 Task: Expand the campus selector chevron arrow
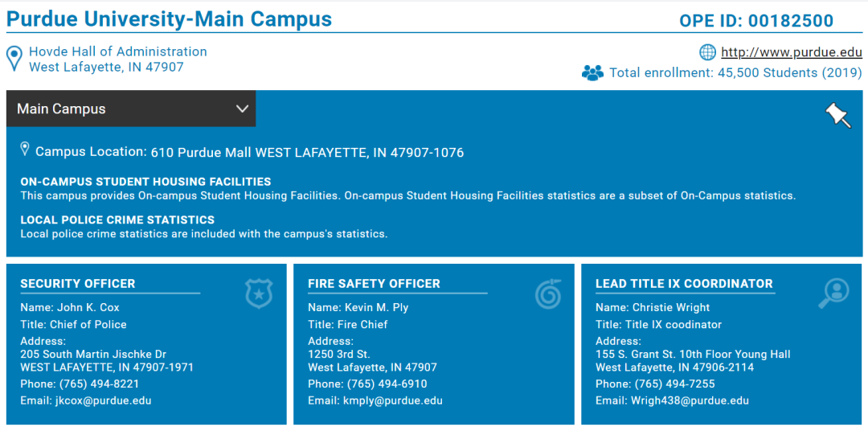click(x=242, y=109)
